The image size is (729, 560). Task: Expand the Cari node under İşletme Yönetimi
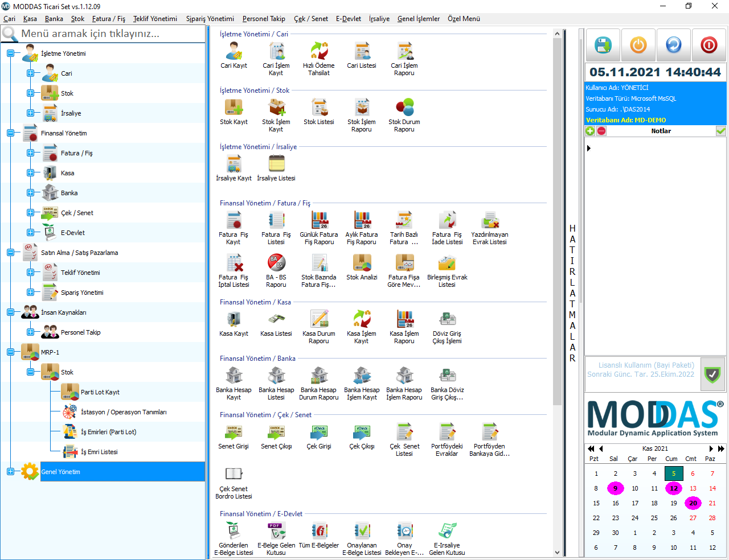30,73
